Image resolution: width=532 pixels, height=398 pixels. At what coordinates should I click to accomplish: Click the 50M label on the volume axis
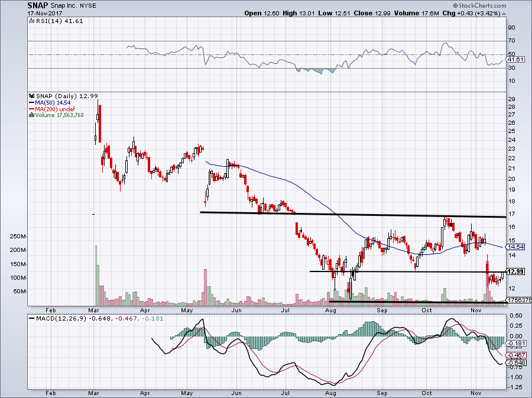tap(20, 292)
